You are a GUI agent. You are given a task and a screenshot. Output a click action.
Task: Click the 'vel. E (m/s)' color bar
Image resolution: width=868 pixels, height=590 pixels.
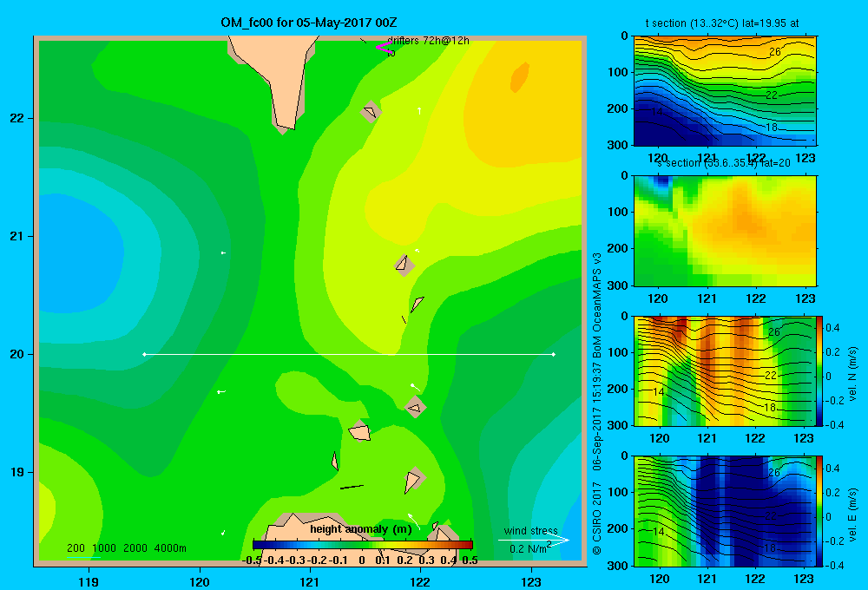coord(820,511)
